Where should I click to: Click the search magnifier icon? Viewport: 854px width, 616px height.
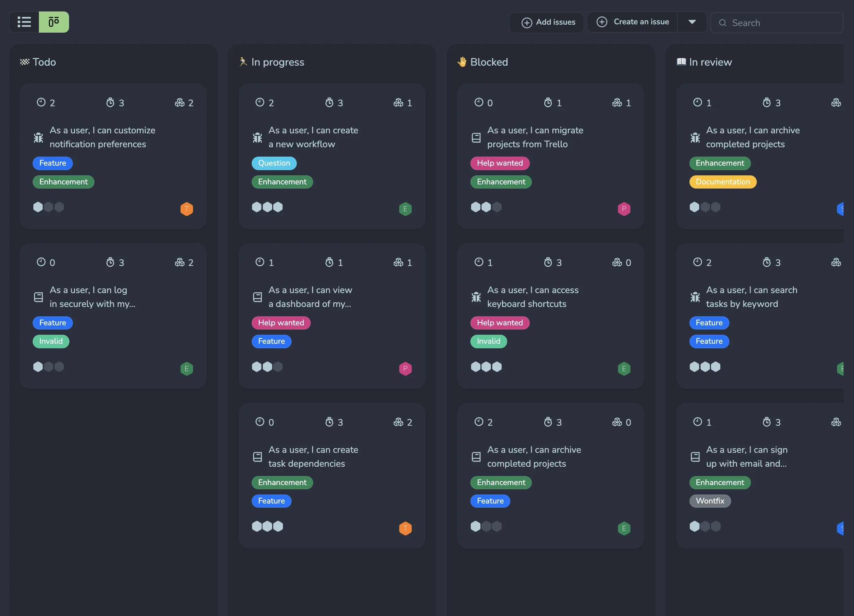point(722,23)
